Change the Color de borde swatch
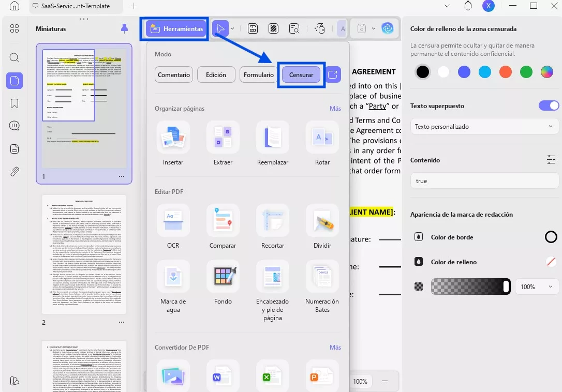Viewport: 562px width, 392px height. [551, 237]
